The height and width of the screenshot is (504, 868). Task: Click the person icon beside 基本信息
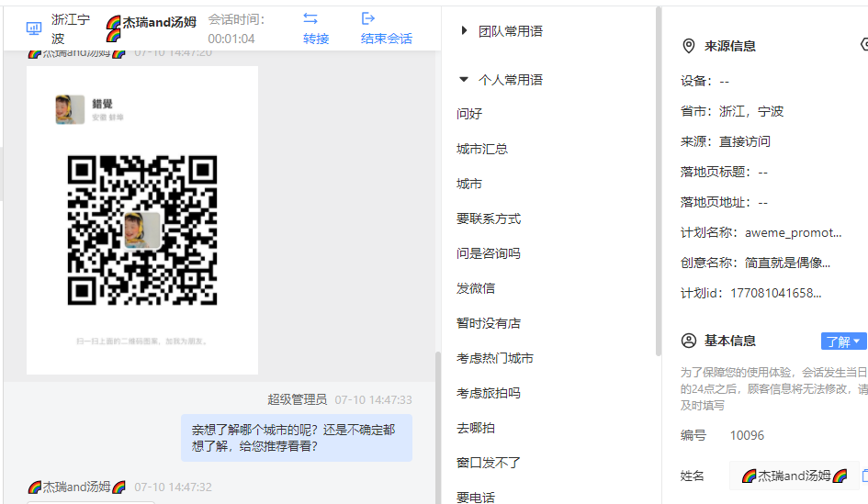pyautogui.click(x=688, y=341)
